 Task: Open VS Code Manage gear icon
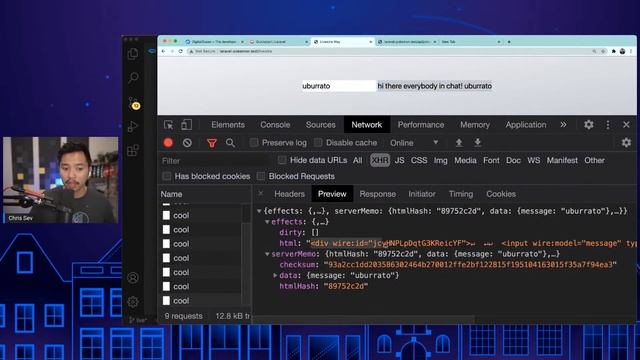133,302
